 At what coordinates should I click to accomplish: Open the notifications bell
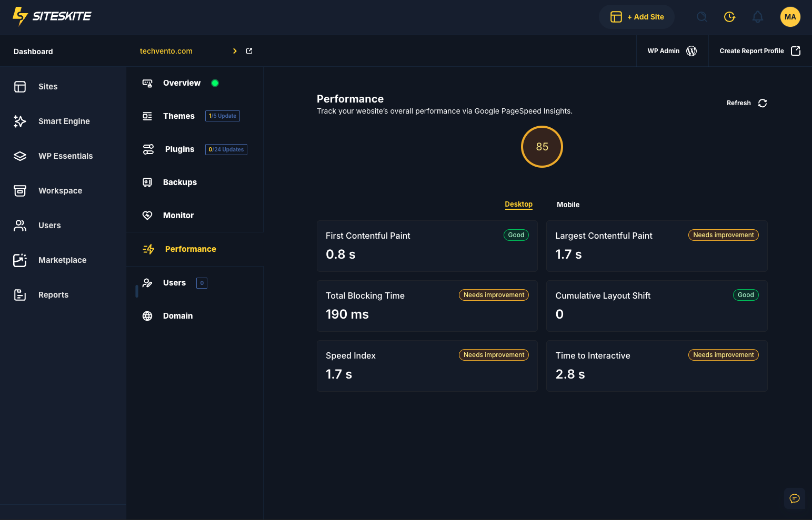757,17
